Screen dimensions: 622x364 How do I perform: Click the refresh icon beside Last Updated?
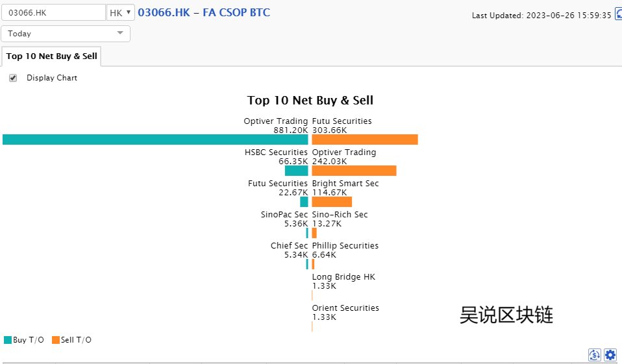click(619, 14)
